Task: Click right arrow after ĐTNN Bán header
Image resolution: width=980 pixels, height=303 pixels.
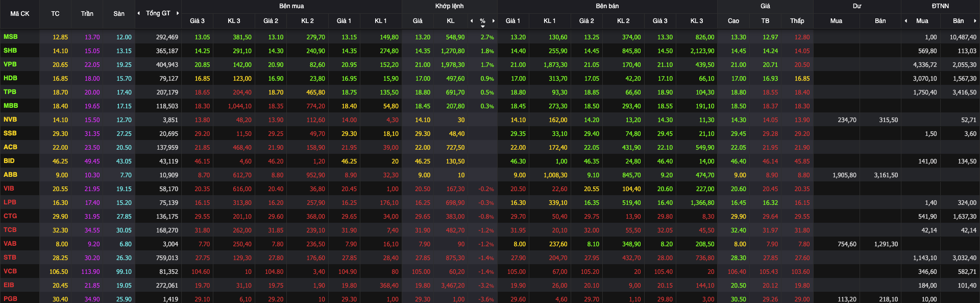Action: point(975,21)
